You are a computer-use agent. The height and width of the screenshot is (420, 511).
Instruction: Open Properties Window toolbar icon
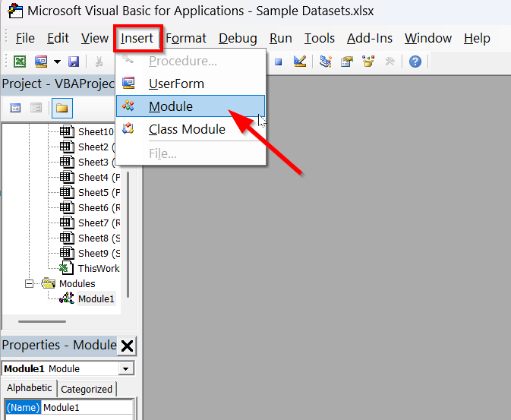(347, 62)
